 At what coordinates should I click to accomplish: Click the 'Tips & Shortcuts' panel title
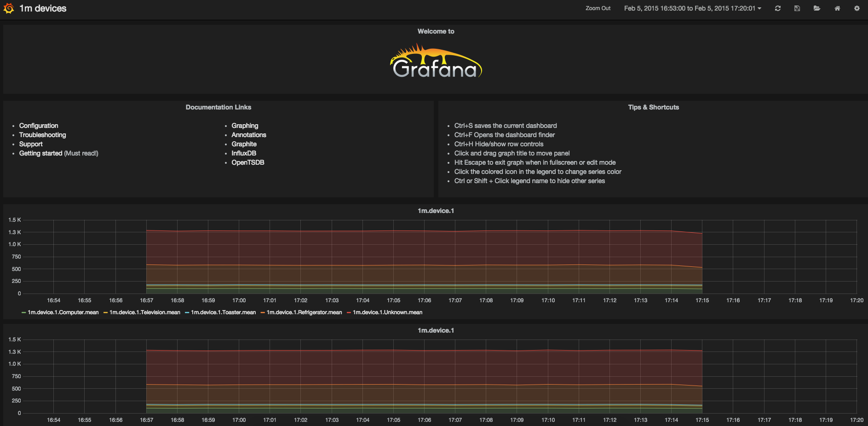[x=654, y=107]
